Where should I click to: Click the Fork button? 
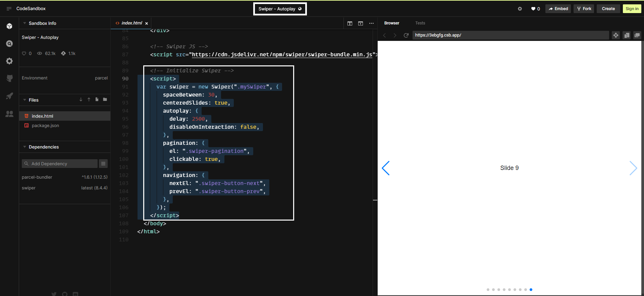tap(584, 9)
